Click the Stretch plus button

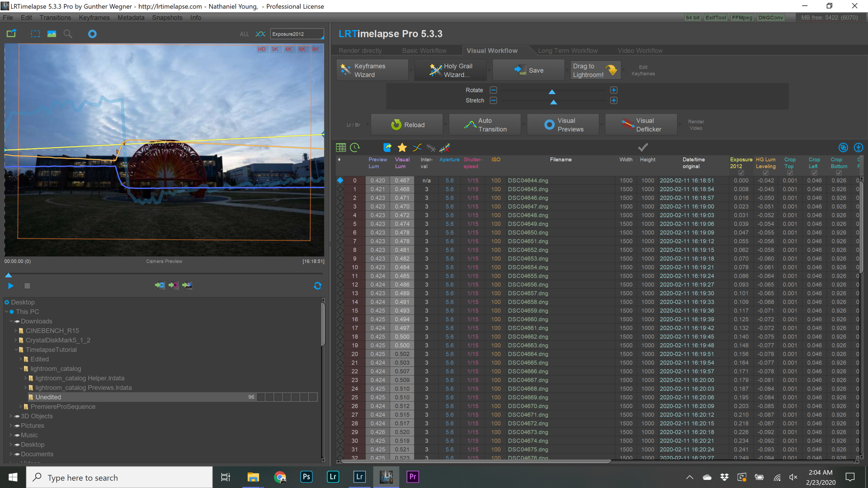pyautogui.click(x=614, y=100)
